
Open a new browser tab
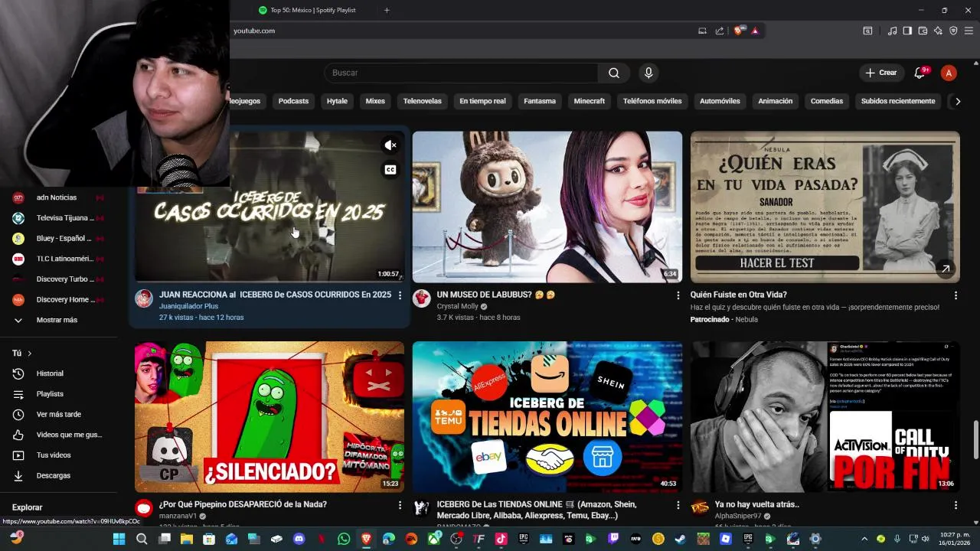387,10
